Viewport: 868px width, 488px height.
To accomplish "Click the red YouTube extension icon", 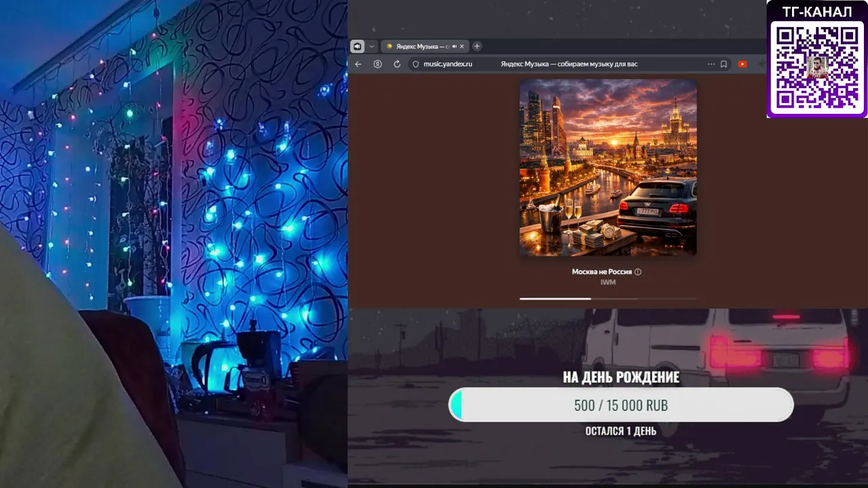I will coord(743,64).
